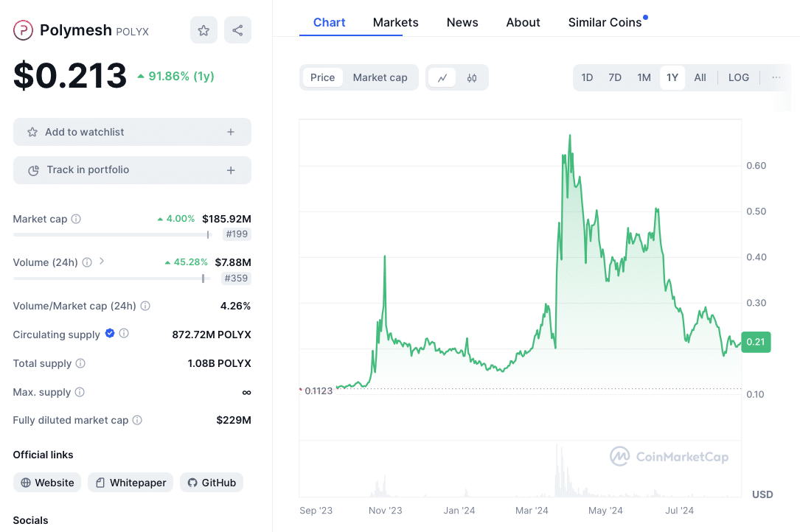Click the volume histogram below chart
Viewport: 800px width, 532px height.
(x=521, y=469)
